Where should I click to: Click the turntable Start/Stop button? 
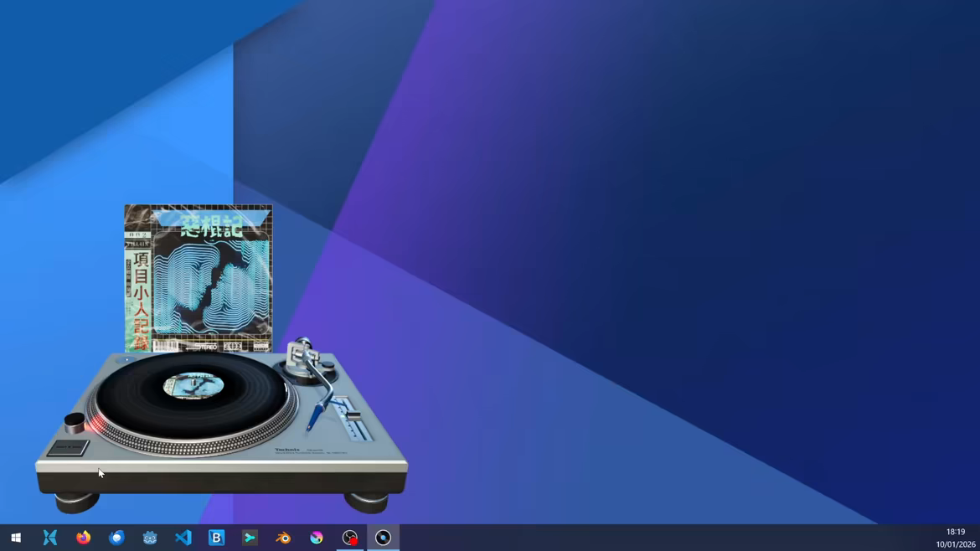pyautogui.click(x=68, y=447)
